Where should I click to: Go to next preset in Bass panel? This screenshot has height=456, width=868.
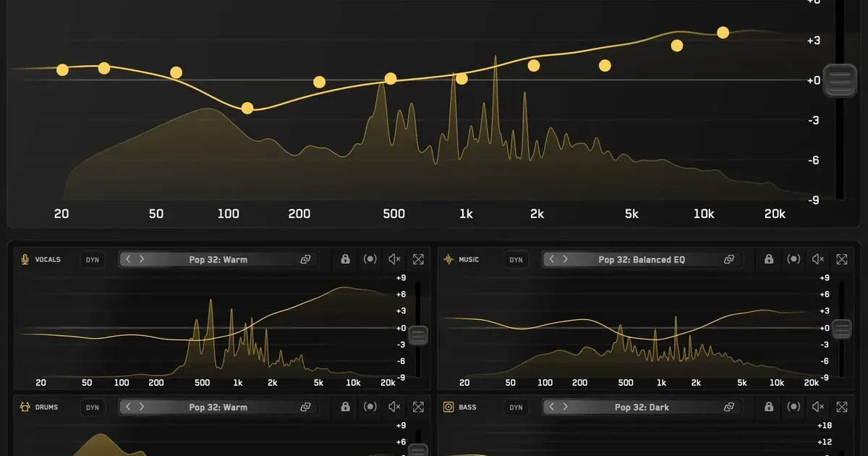point(565,407)
